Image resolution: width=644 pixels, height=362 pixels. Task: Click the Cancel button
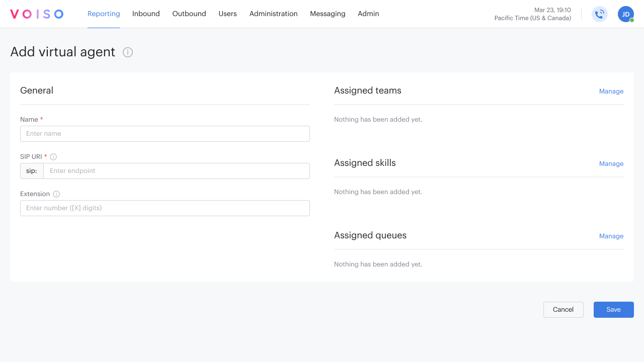tap(563, 309)
